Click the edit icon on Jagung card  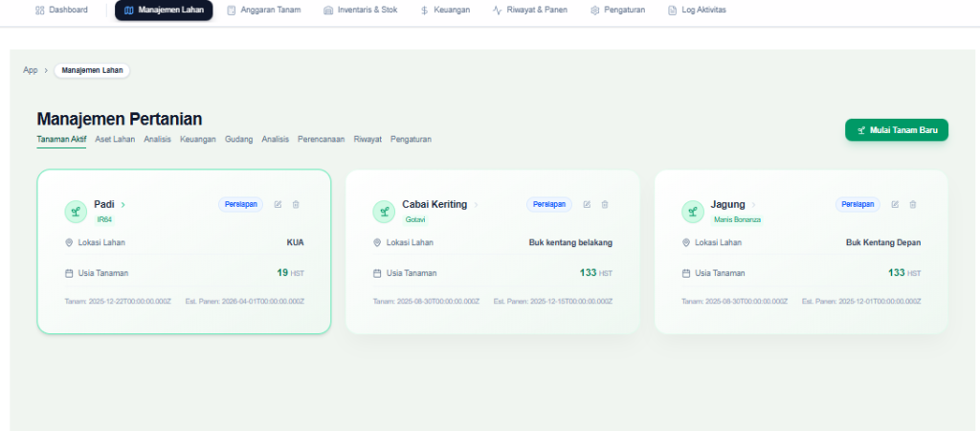tap(896, 204)
